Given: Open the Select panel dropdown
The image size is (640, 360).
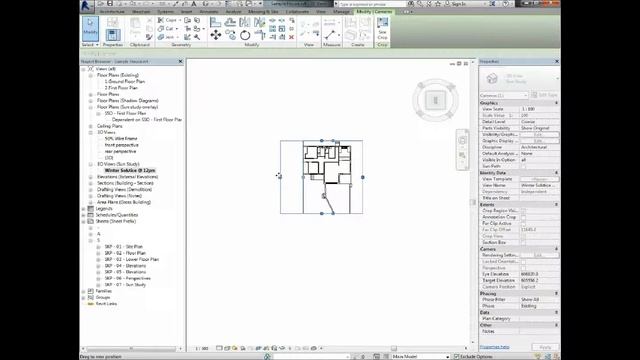Looking at the screenshot, I should (x=90, y=44).
